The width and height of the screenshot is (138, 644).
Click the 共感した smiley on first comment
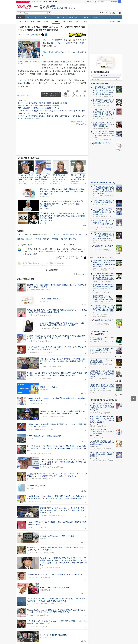coord(57,257)
